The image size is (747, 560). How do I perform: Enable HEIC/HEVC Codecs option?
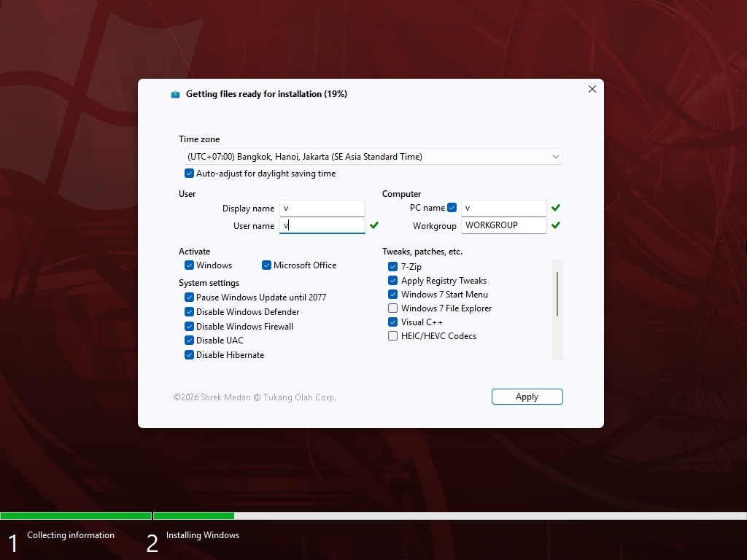[x=392, y=335]
